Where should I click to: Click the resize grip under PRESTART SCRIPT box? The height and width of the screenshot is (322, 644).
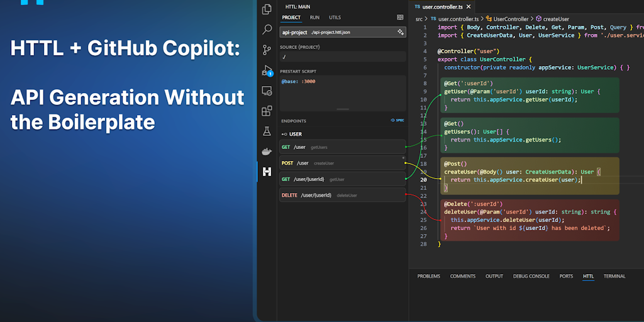click(x=343, y=109)
